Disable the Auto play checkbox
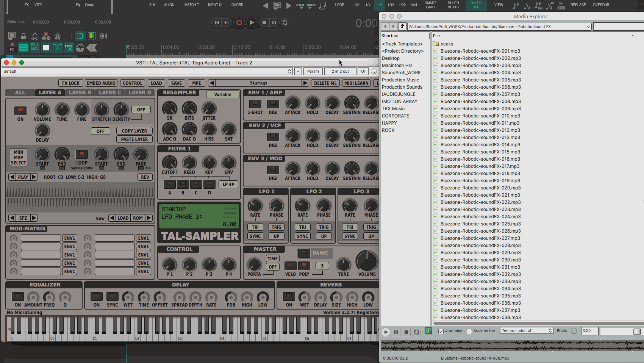Viewport: 644px width, 363px height. tap(441, 331)
